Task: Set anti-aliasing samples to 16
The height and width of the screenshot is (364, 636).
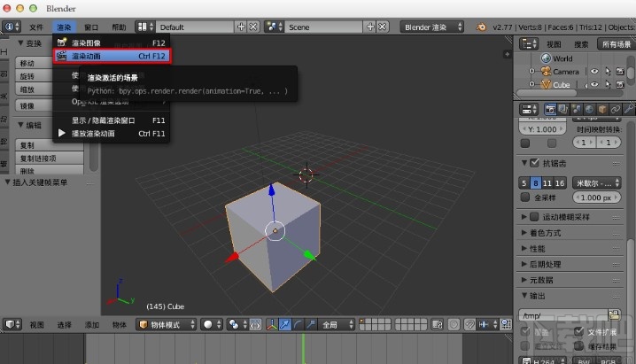Action: (560, 183)
